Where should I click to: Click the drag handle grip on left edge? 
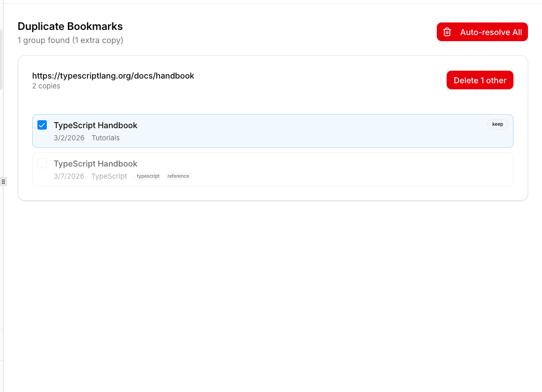[x=3, y=181]
